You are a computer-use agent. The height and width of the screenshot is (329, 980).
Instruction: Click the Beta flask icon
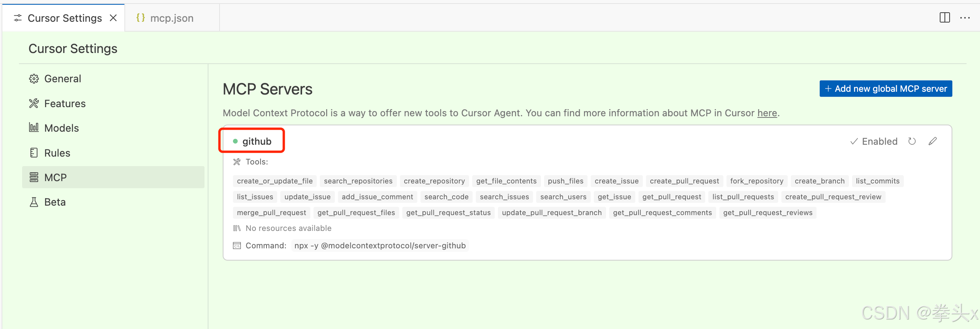coord(34,202)
